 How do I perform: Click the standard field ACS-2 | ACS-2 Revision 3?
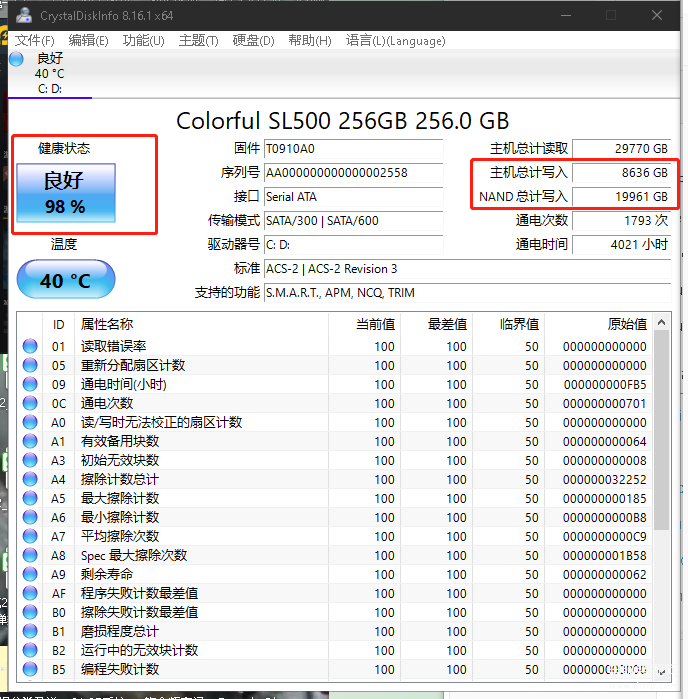[x=467, y=269]
